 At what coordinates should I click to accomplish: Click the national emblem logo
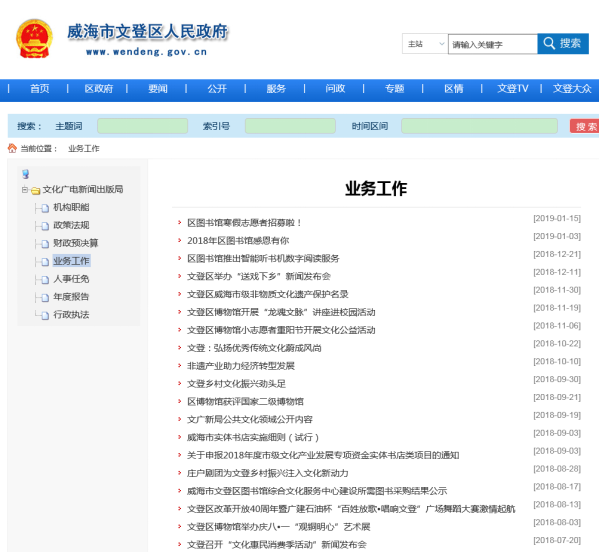coord(34,39)
